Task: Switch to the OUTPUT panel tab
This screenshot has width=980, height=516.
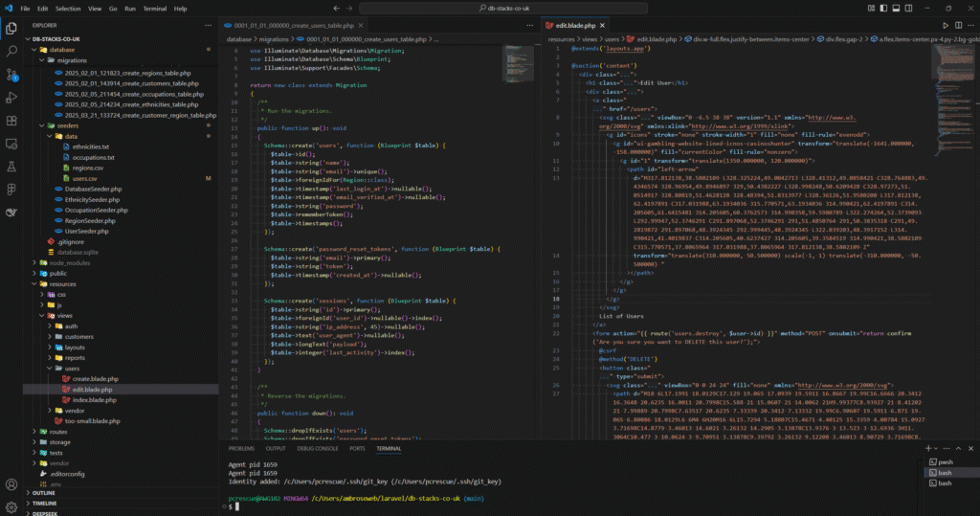Action: point(276,448)
